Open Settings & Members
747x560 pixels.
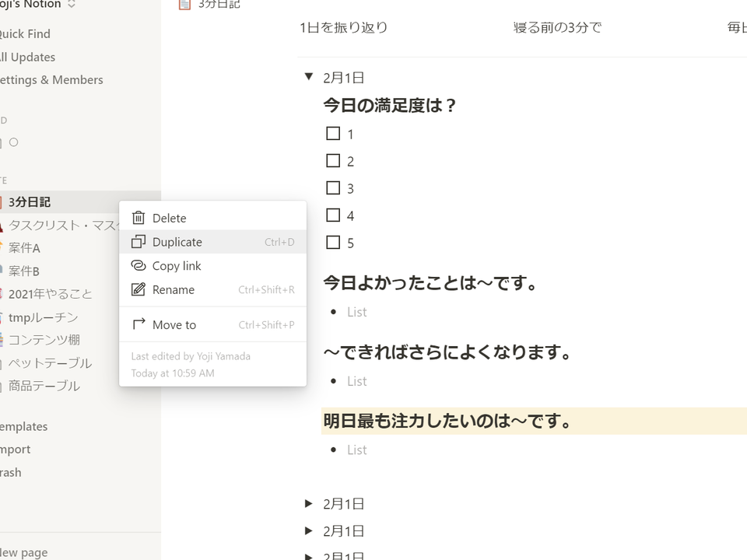coord(51,79)
